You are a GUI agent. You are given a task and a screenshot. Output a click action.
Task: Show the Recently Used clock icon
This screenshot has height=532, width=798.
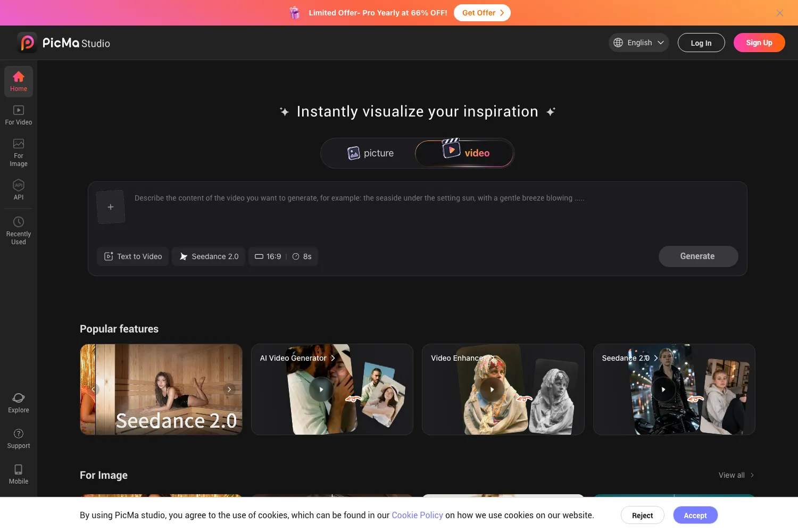point(19,222)
